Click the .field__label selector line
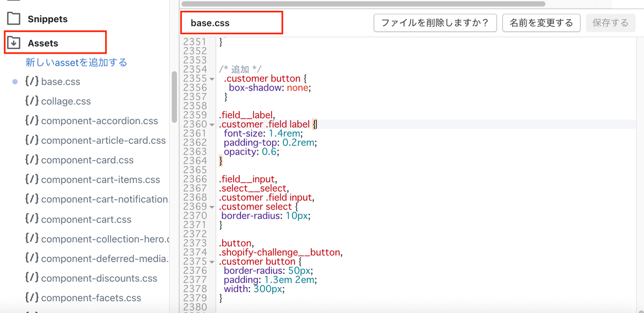The image size is (644, 313). click(x=247, y=115)
